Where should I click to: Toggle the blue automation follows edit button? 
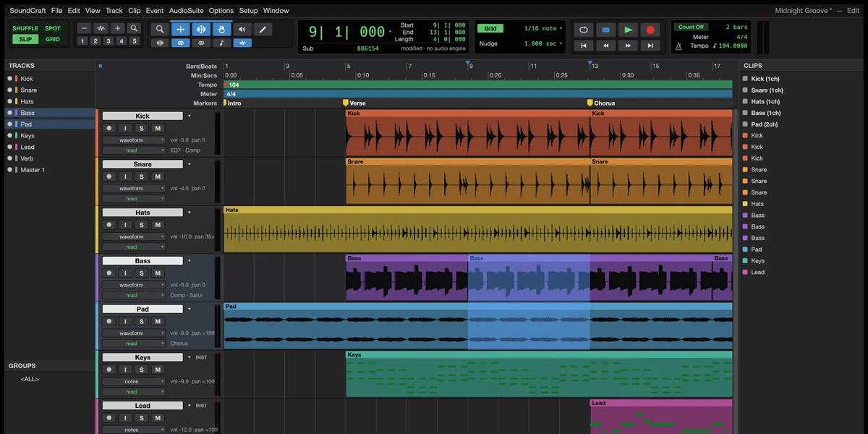242,43
